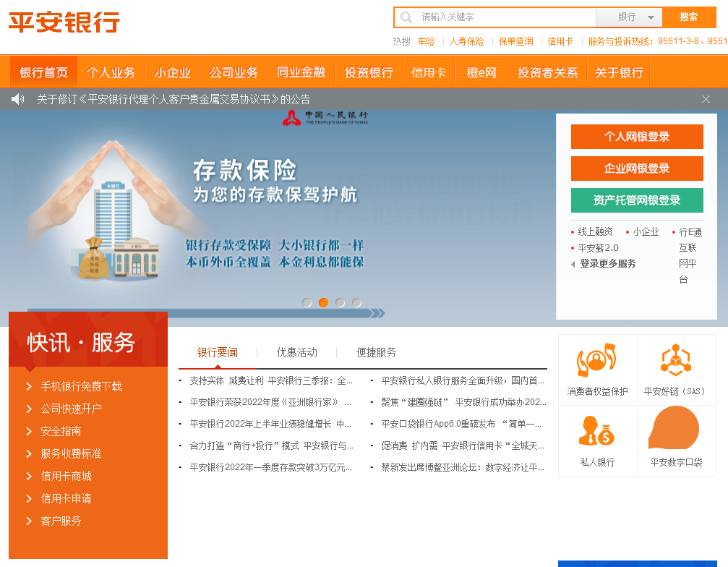Viewport: 728px width, 567px height.
Task: Click the arrow beside 信用卡申请
Action: 29,498
